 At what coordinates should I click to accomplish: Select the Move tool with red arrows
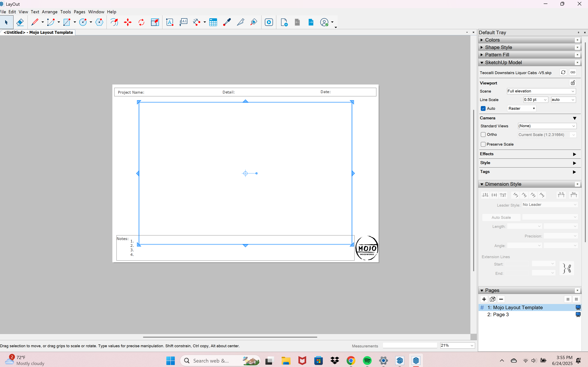pos(128,22)
